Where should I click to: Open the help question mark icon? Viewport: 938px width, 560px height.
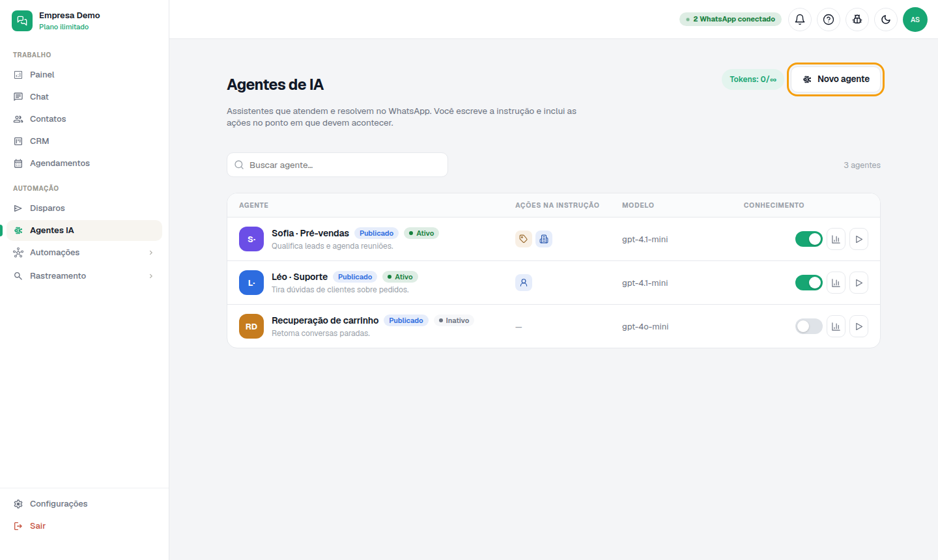click(829, 20)
